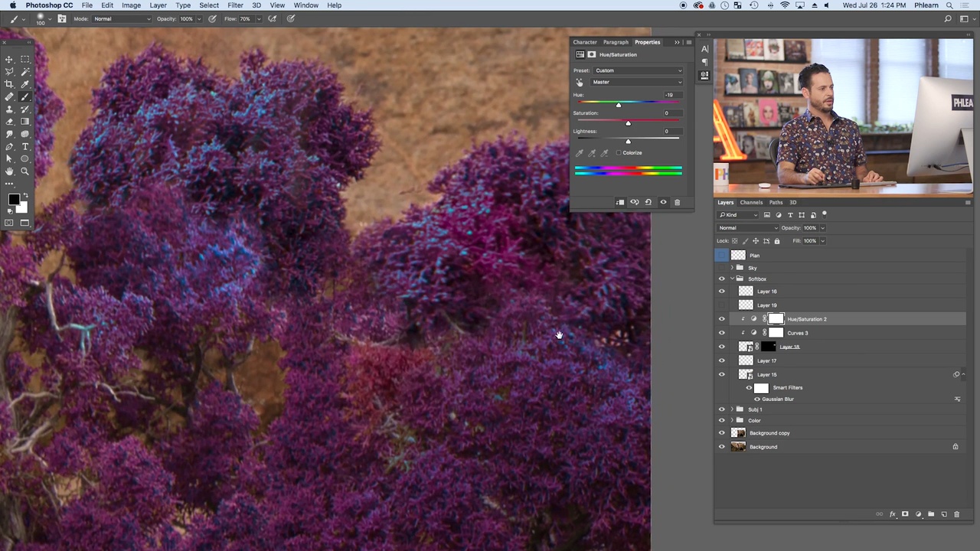Open the Apple menu
Image resolution: width=980 pixels, height=551 pixels.
(12, 5)
